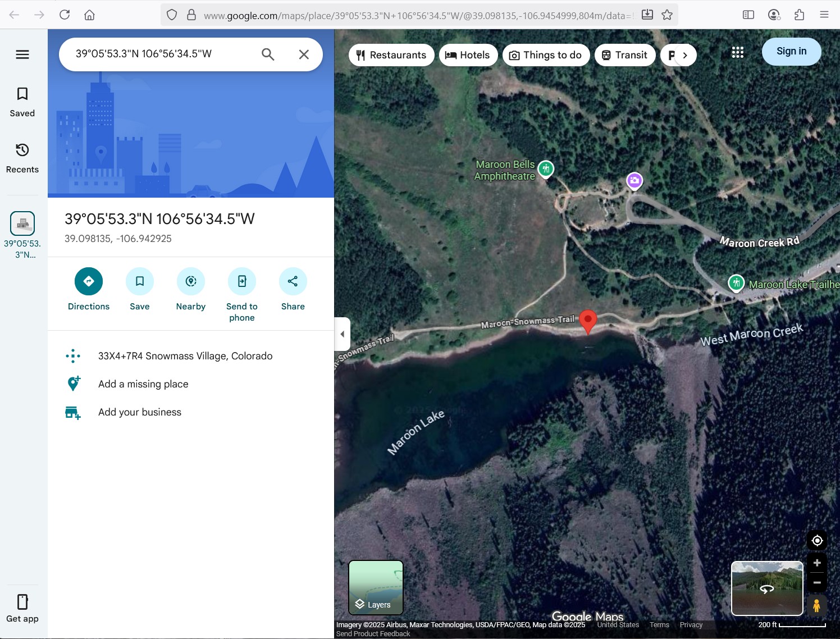Select the recent coordinates thumbnail in sidebar
The image size is (840, 639).
tap(22, 223)
